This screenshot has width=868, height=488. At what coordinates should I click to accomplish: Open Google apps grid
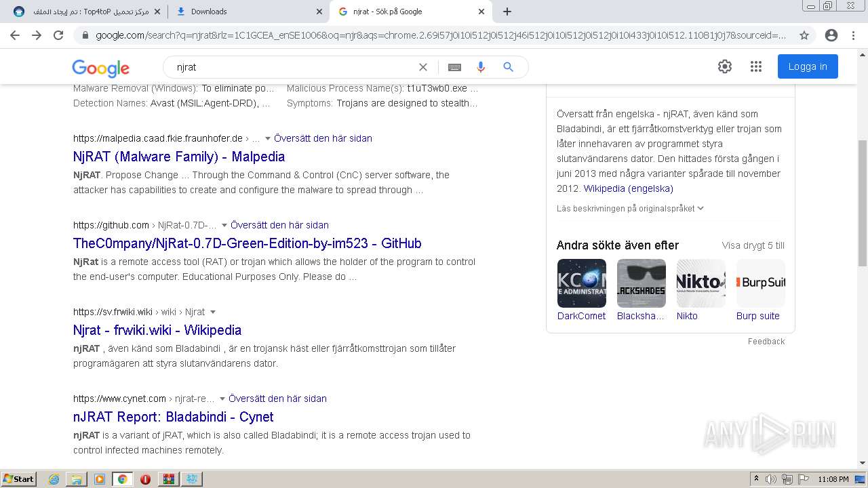756,66
